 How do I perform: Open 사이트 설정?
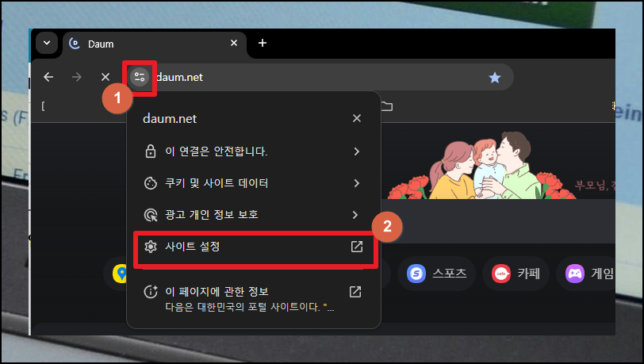tap(252, 247)
